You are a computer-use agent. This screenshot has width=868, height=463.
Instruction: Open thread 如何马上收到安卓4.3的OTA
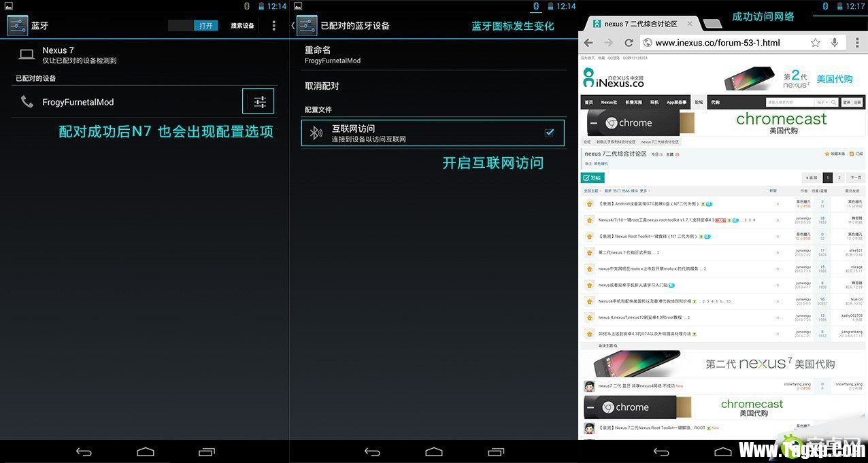pyautogui.click(x=644, y=334)
